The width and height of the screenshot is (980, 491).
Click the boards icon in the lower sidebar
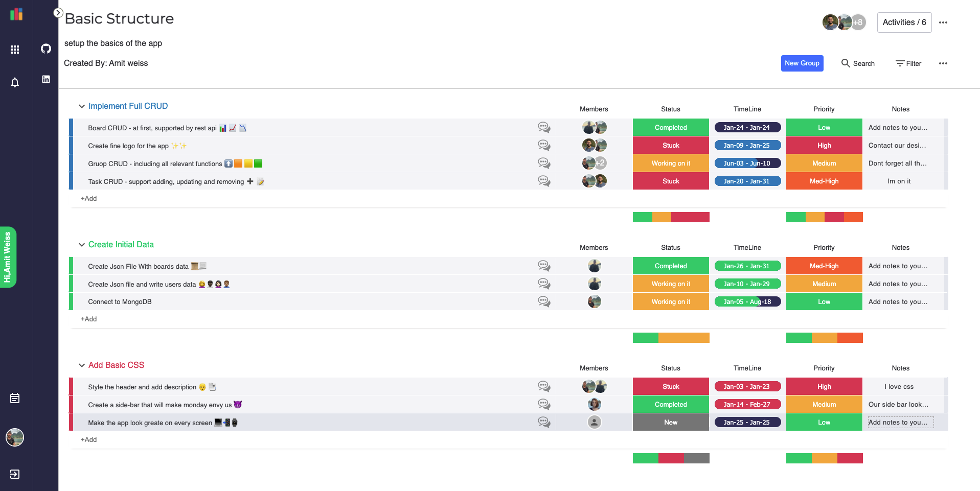tap(15, 399)
